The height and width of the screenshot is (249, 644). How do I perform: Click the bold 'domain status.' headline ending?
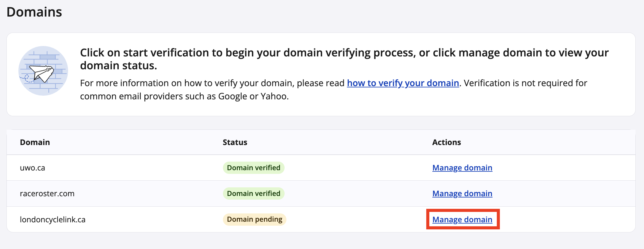118,66
